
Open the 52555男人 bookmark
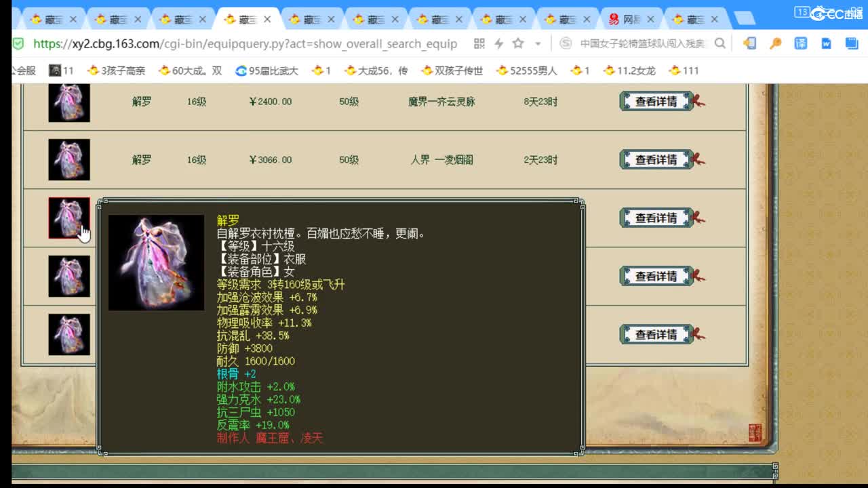526,70
